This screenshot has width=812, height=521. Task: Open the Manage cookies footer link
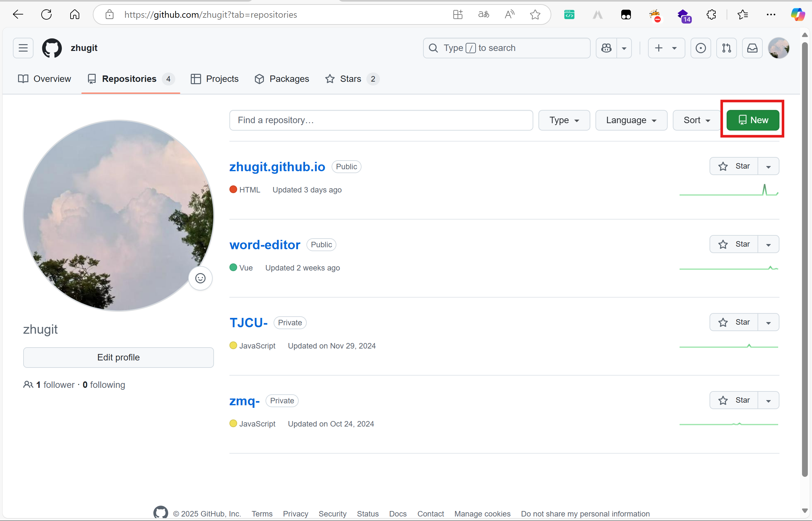[x=482, y=514]
